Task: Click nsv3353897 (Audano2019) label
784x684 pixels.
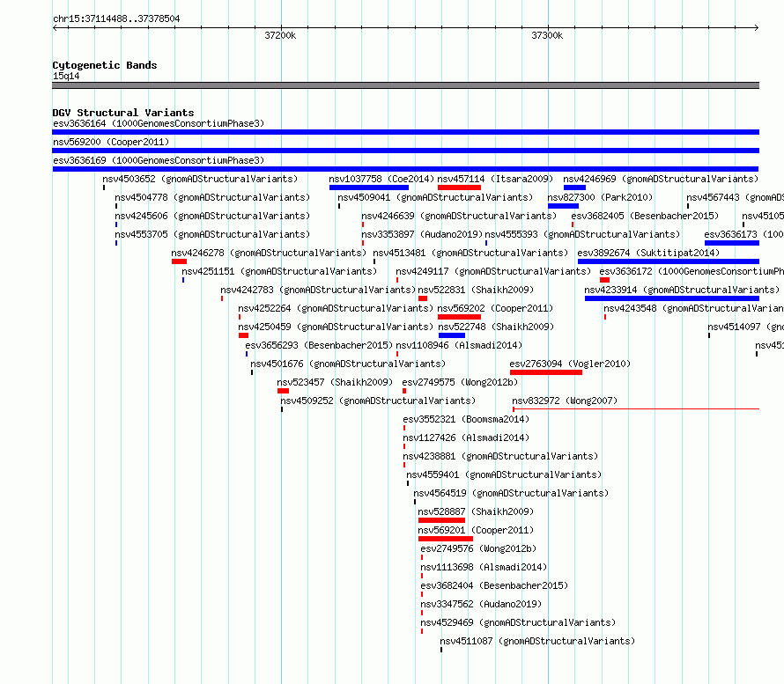Action: [422, 234]
